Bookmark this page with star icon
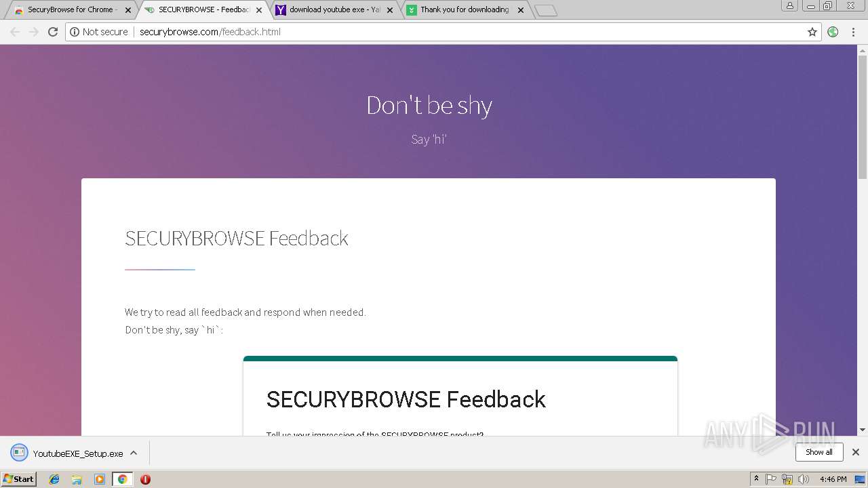 (x=812, y=32)
